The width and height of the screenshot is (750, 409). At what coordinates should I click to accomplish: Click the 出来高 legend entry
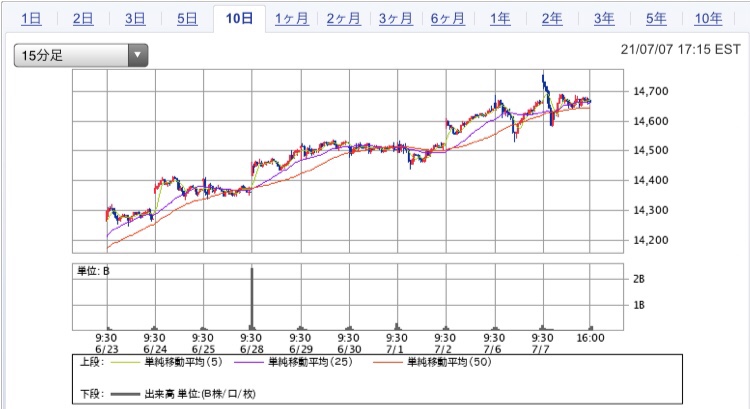click(183, 394)
